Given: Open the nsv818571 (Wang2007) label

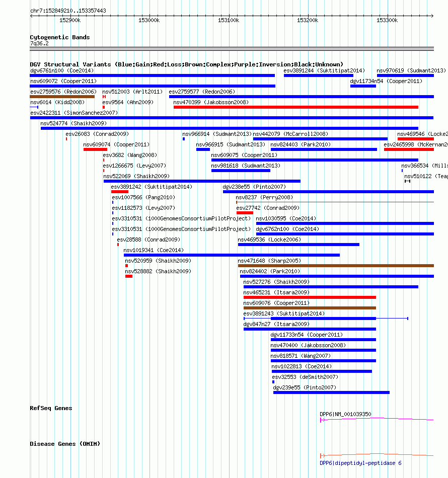Looking at the screenshot, I should 301,356.
